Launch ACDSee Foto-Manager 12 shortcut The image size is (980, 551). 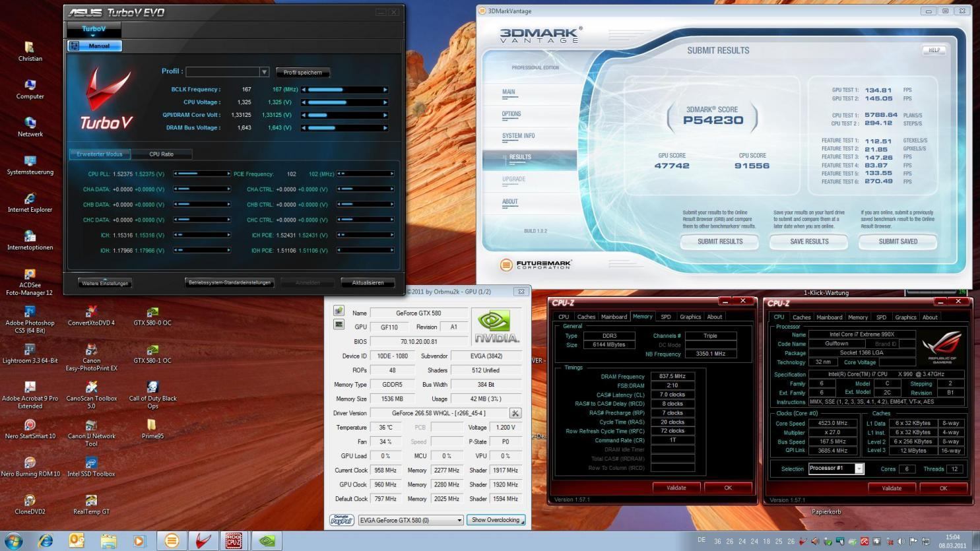[30, 282]
